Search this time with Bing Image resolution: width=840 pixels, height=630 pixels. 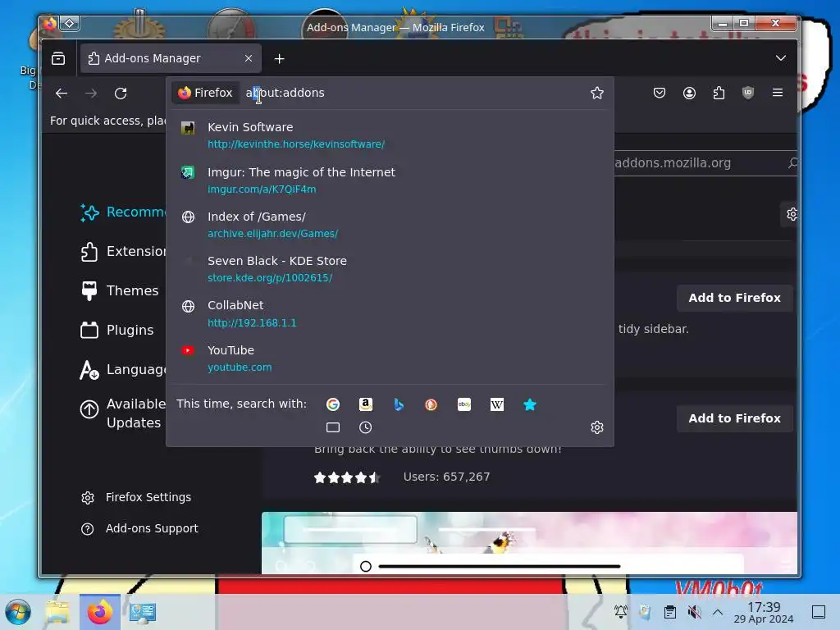(x=398, y=404)
